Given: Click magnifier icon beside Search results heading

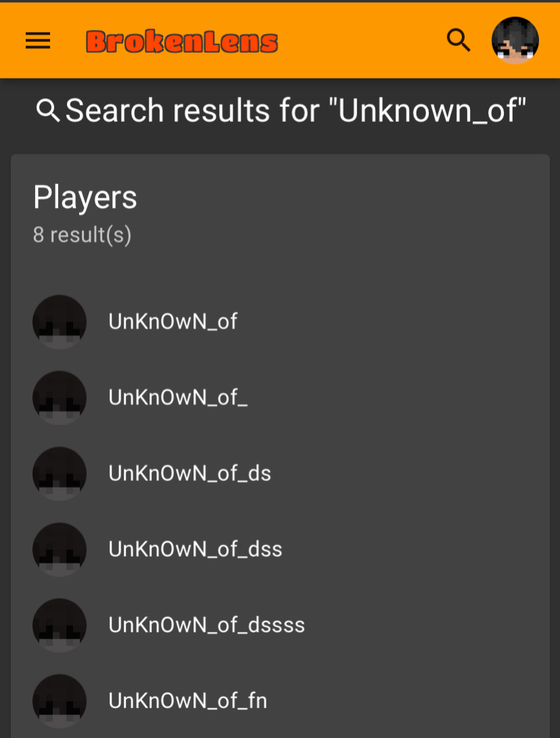Looking at the screenshot, I should (48, 111).
